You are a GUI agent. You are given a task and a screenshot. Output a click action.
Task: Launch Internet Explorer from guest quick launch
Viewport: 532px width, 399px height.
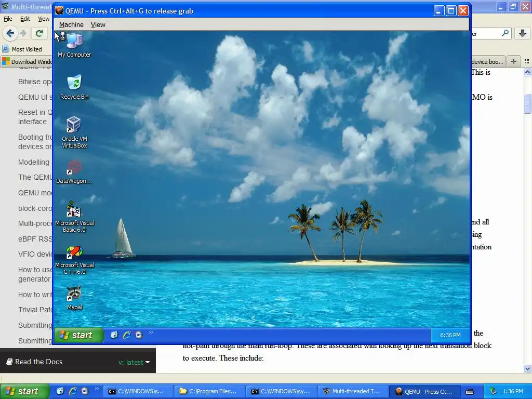click(127, 335)
